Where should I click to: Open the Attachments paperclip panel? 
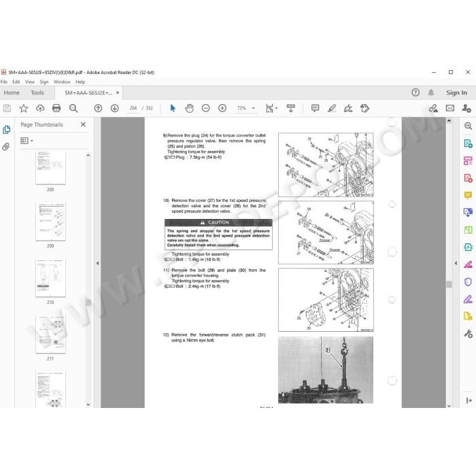tap(5, 147)
